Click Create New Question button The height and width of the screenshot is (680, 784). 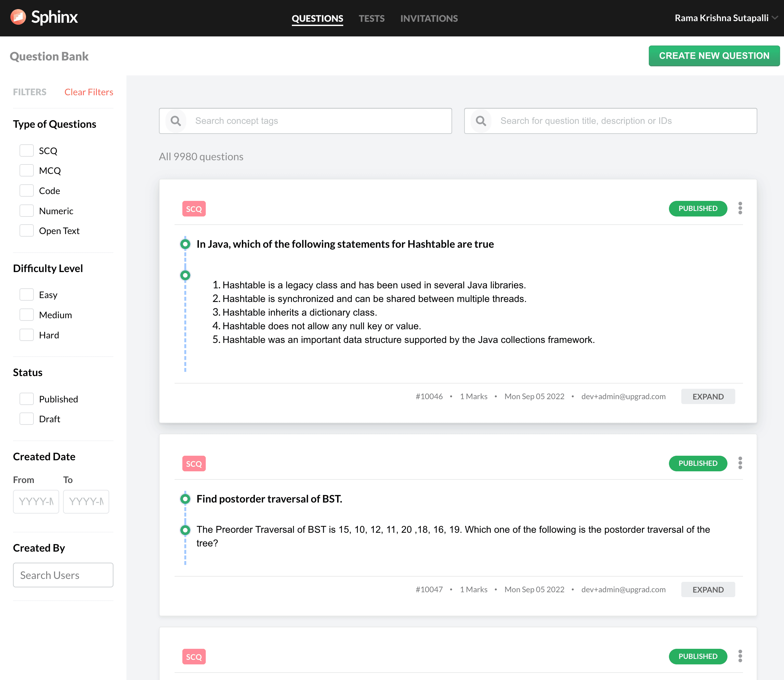click(x=714, y=56)
